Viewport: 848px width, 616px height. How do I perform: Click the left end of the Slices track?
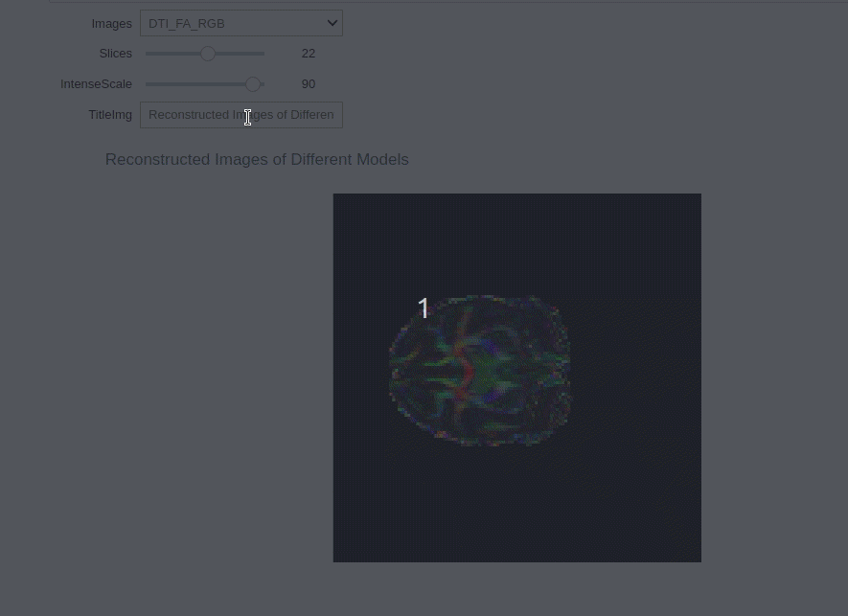148,54
